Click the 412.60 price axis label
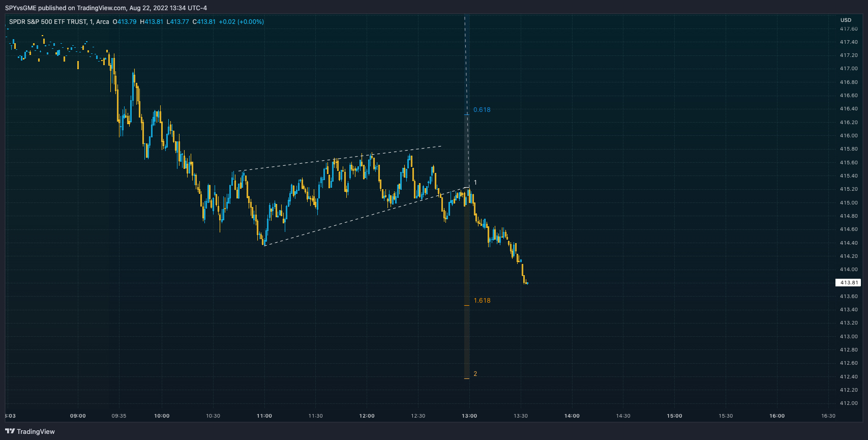Screen dimensions: 868x440 point(849,363)
